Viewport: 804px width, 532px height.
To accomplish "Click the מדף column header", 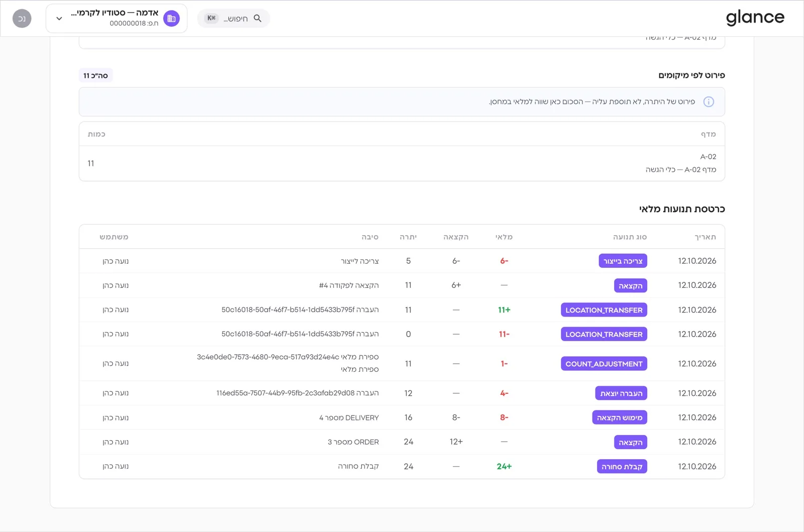I will pyautogui.click(x=709, y=134).
